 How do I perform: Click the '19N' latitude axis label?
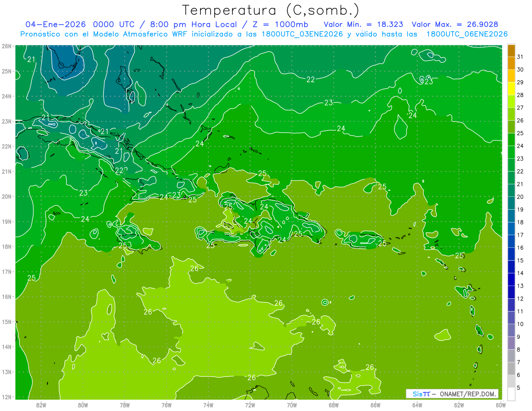pos(7,222)
